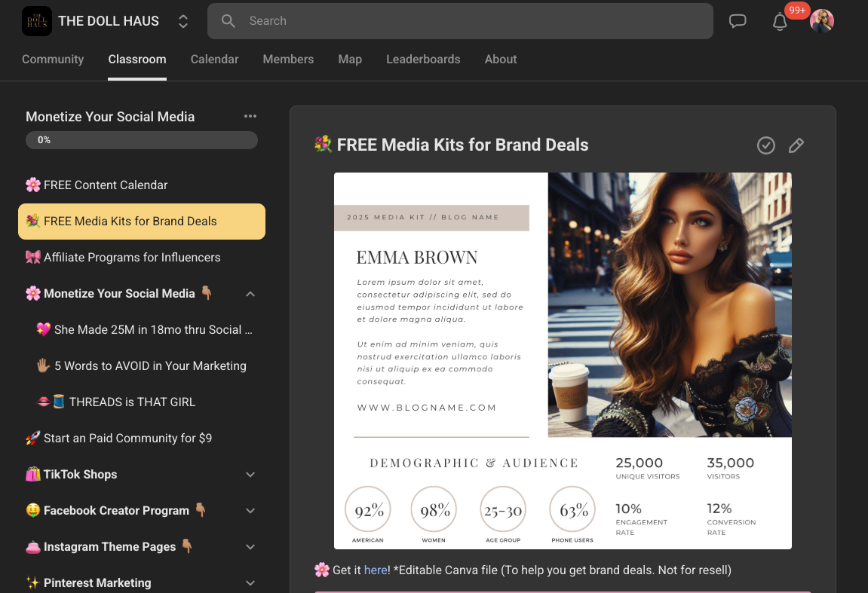This screenshot has width=868, height=593.
Task: Open the group switcher arrows
Action: click(183, 21)
